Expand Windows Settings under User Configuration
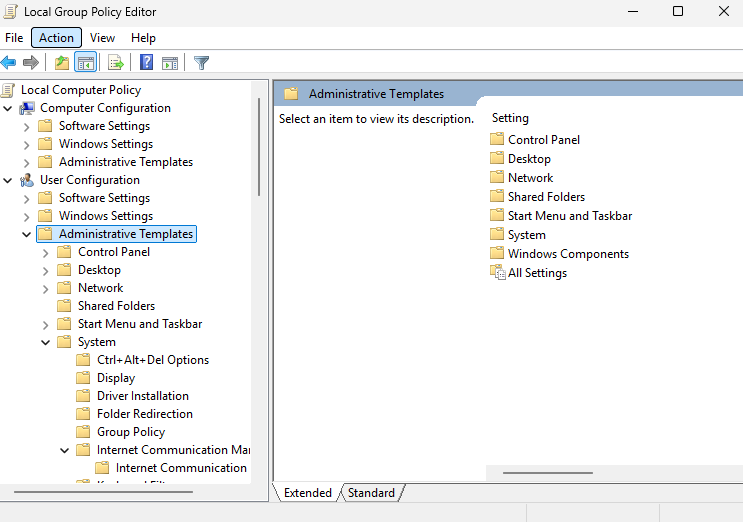Image resolution: width=743 pixels, height=522 pixels. [27, 217]
